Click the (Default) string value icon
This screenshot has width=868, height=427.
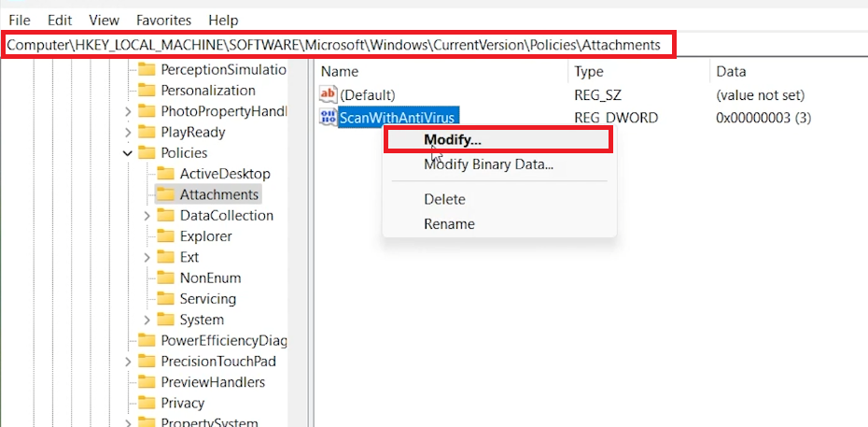[329, 94]
